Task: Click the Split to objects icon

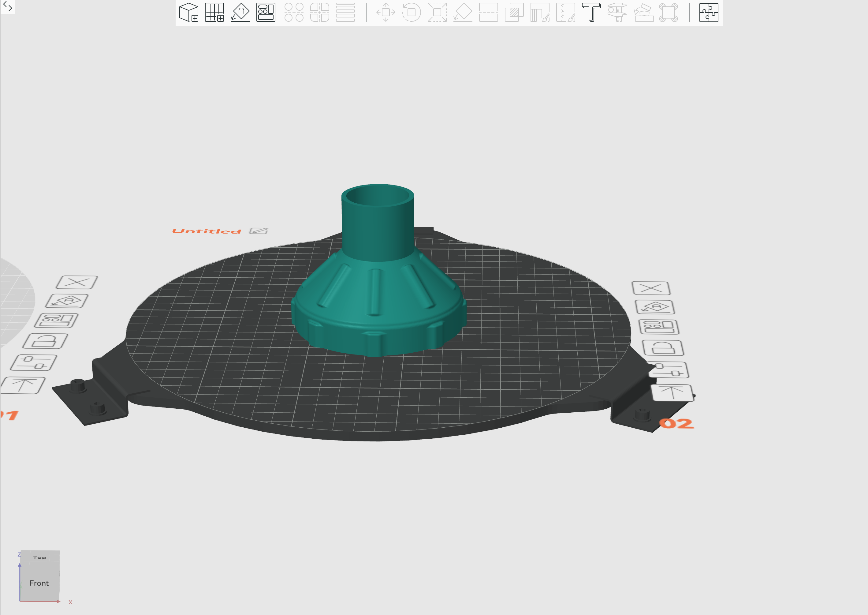Action: (x=294, y=13)
